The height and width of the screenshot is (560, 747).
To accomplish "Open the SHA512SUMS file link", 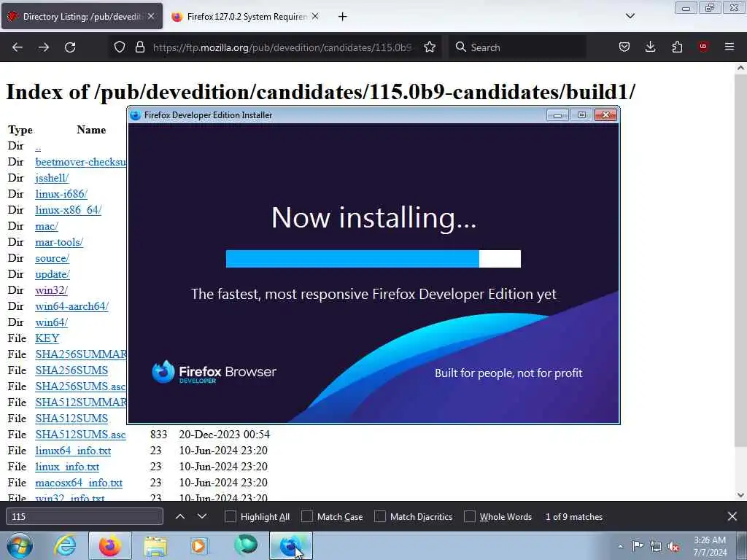I will (71, 419).
